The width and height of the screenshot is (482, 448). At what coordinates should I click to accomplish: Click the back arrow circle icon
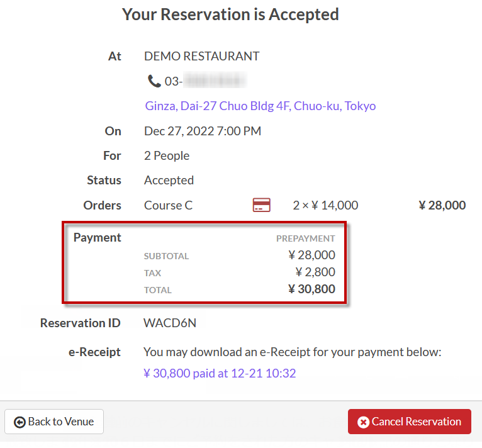[20, 422]
